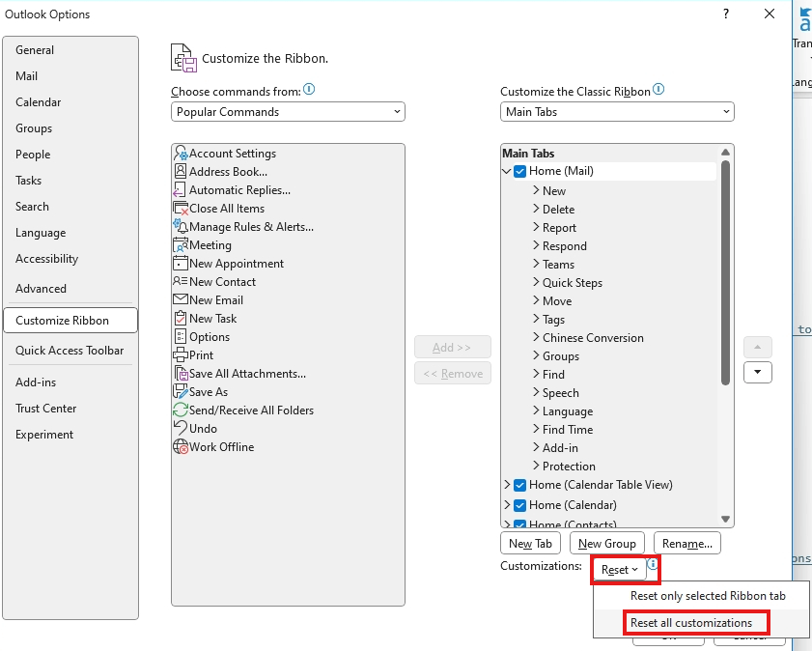The height and width of the screenshot is (651, 812).
Task: Expand the New group
Action: tap(537, 190)
